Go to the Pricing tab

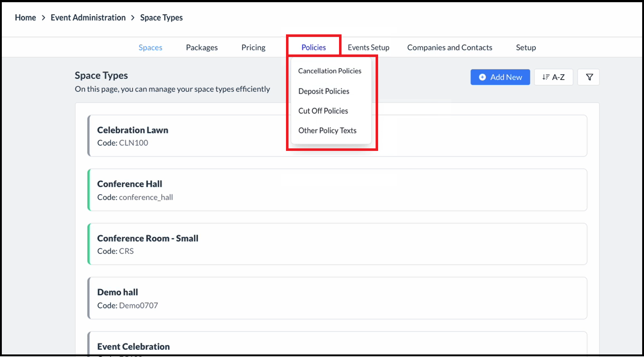click(253, 48)
